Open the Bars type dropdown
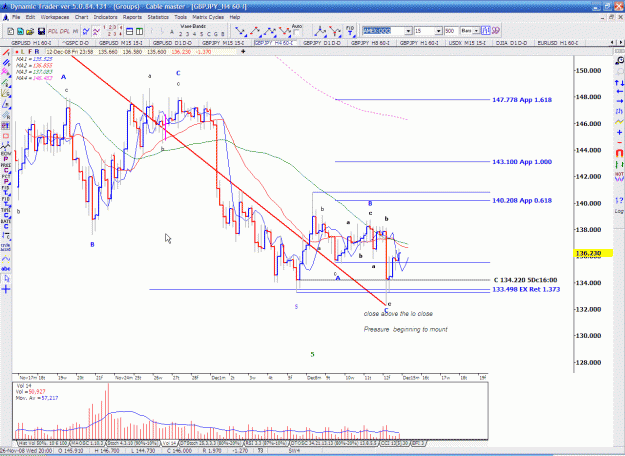The image size is (625, 456). point(476,31)
